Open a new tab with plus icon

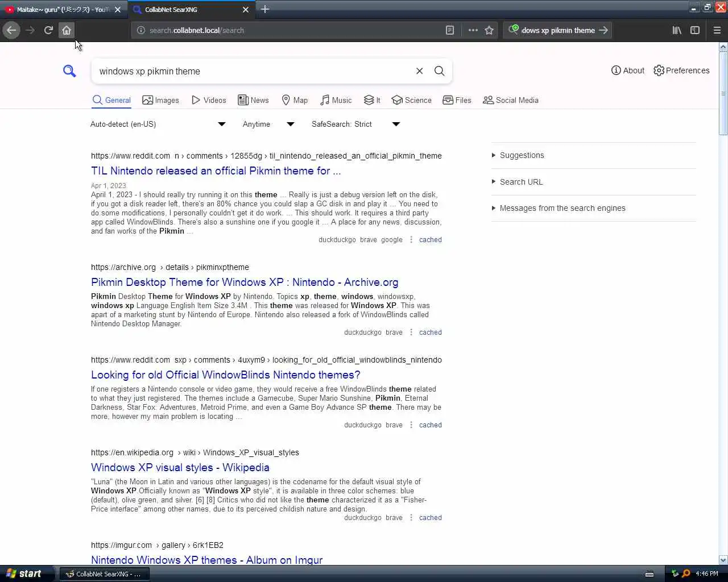click(265, 9)
